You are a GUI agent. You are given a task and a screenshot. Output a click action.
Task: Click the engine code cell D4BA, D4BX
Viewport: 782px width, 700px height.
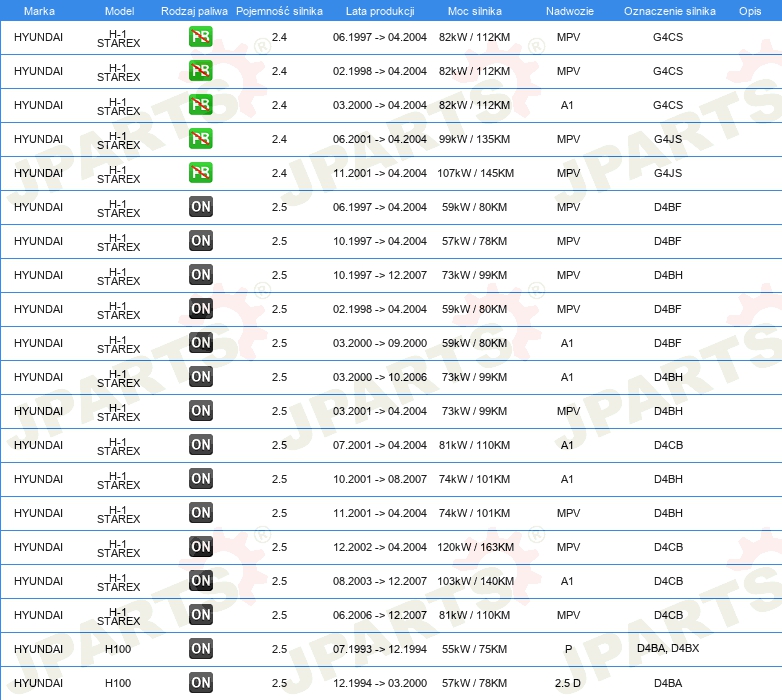(668, 648)
